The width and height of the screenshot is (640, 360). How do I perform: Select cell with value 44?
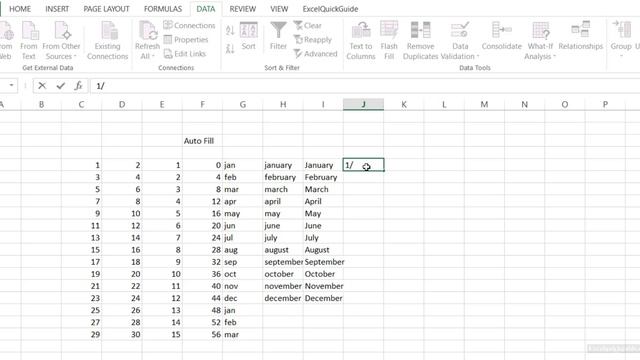(202, 298)
